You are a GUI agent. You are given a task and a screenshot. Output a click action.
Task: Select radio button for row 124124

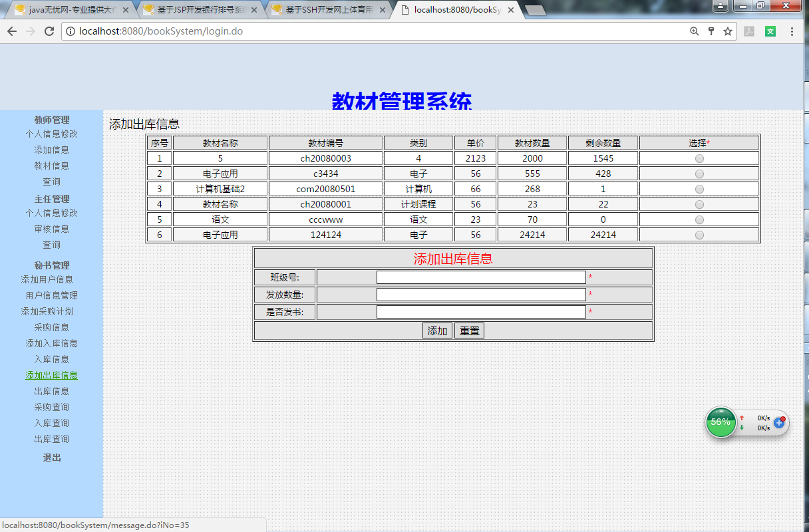tap(699, 235)
